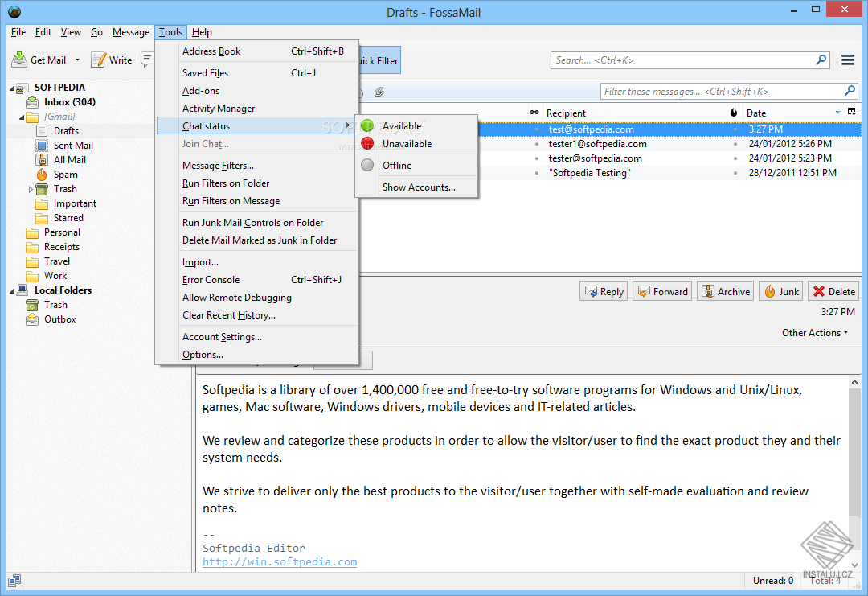This screenshot has width=868, height=596.
Task: Click the Gmail Trash bin folder icon
Action: 42,189
